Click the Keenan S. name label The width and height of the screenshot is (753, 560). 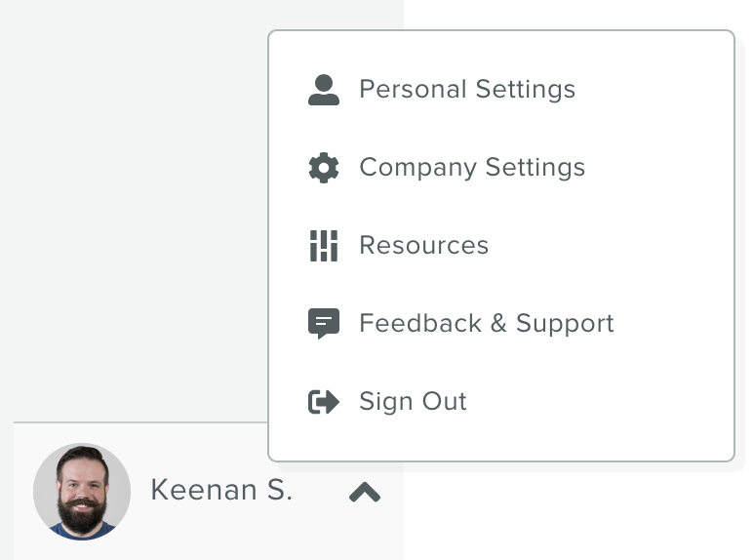coord(221,491)
